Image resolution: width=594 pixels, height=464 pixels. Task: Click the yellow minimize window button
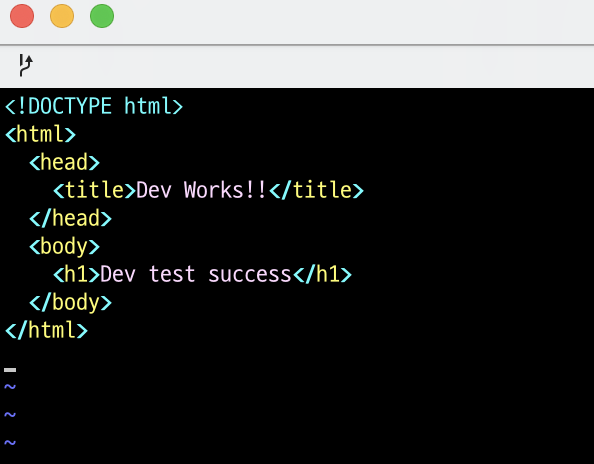point(62,16)
